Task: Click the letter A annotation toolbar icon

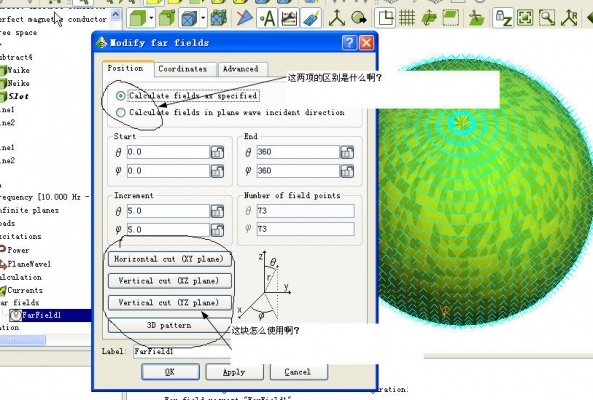Action: tap(267, 18)
